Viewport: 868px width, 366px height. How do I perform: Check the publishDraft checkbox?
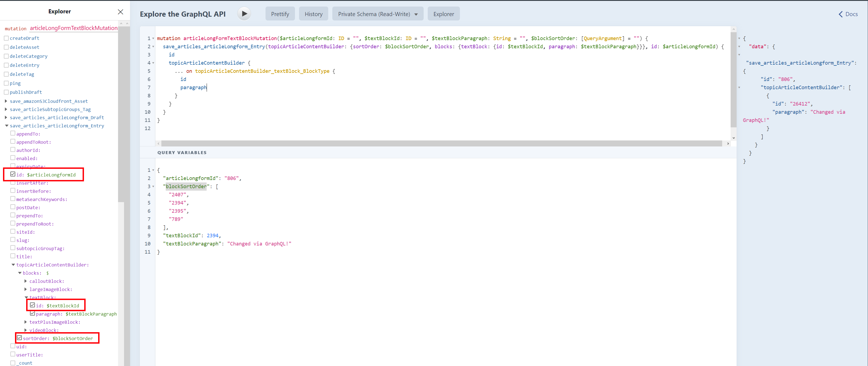6,92
